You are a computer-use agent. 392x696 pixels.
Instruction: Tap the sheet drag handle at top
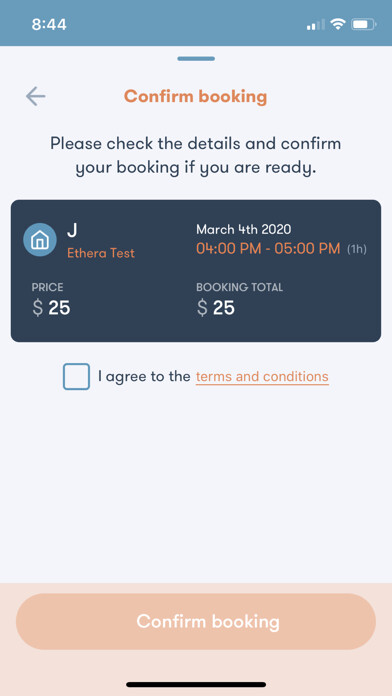click(x=196, y=59)
